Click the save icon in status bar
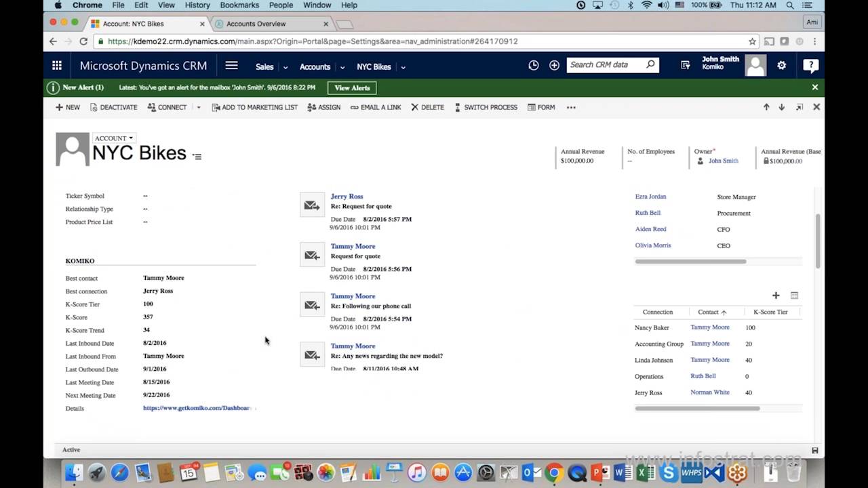This screenshot has width=868, height=488. (814, 450)
